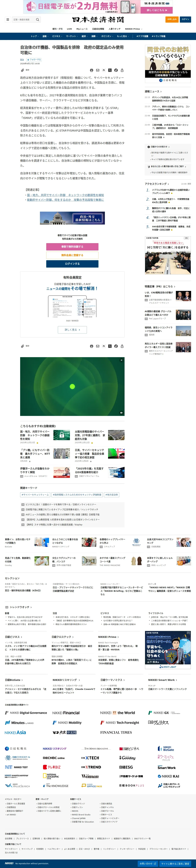Image resolution: width=196 pixels, height=868 pixels.
Task: Open the top 日経電子版2カ月無料 banner ad
Action: click(x=98, y=7)
